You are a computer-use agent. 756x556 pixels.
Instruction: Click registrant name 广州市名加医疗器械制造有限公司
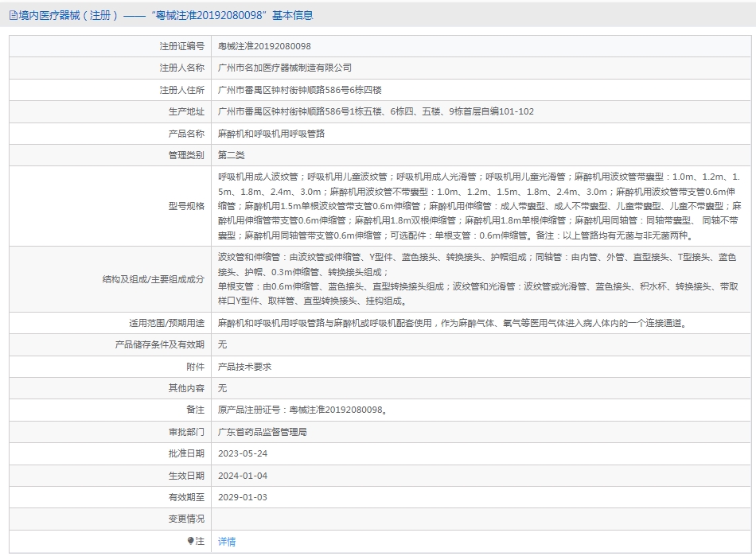pyautogui.click(x=284, y=68)
